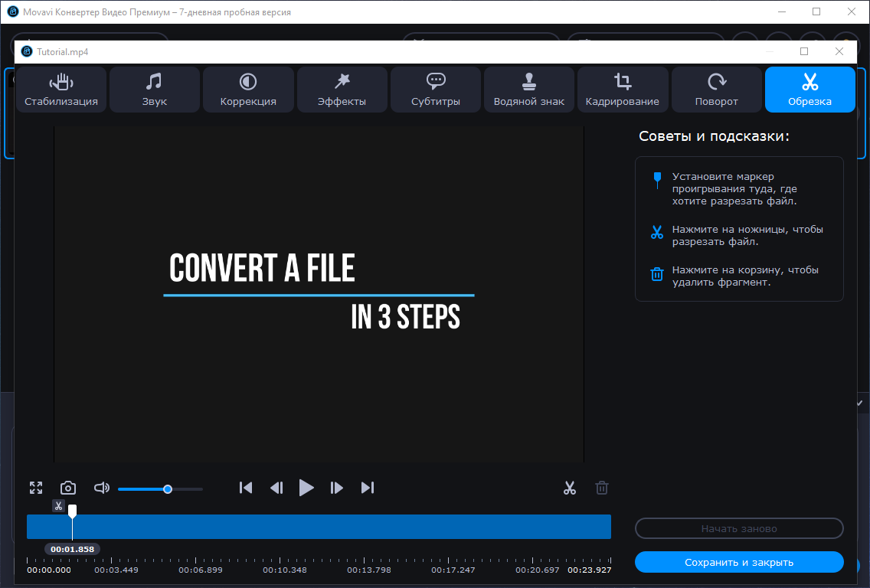The image size is (870, 588).
Task: Click the 00:17.247 timeline label
Action: (453, 570)
